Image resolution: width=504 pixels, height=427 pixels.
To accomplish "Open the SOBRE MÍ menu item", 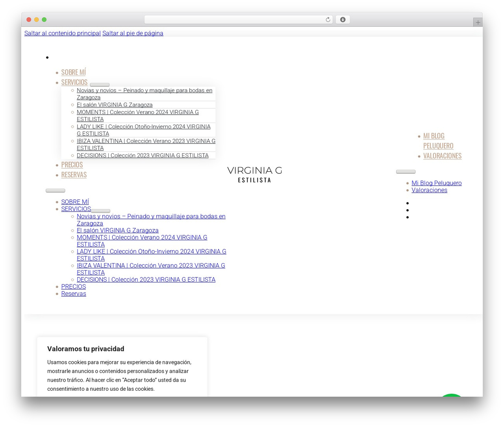I will point(73,72).
